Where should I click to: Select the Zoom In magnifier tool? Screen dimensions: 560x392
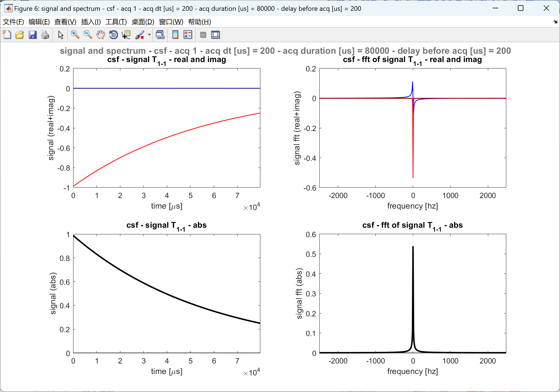point(75,35)
